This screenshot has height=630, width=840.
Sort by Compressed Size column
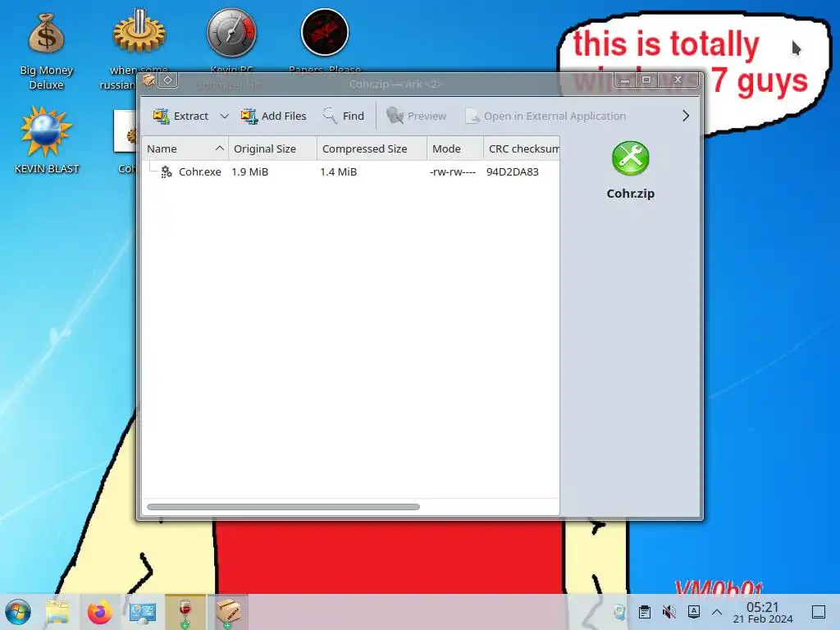(x=372, y=148)
